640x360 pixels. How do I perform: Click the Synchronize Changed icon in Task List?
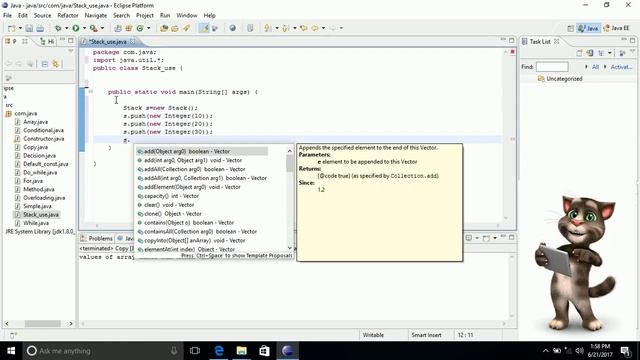click(590, 53)
